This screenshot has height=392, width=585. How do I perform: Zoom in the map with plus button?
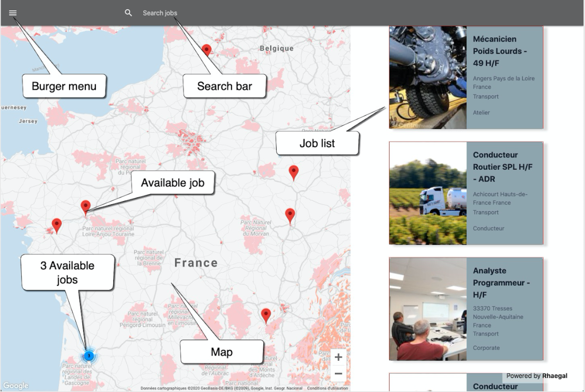coord(338,357)
